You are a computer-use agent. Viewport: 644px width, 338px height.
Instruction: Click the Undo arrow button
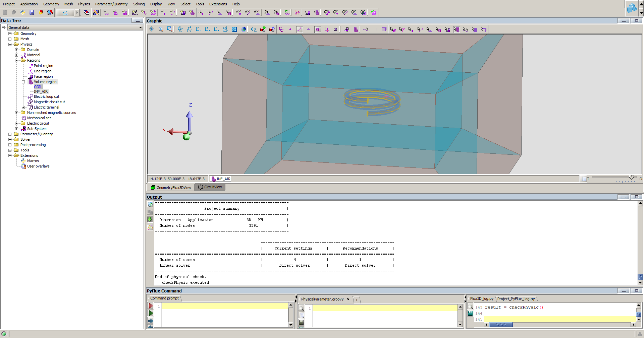pyautogui.click(x=65, y=12)
